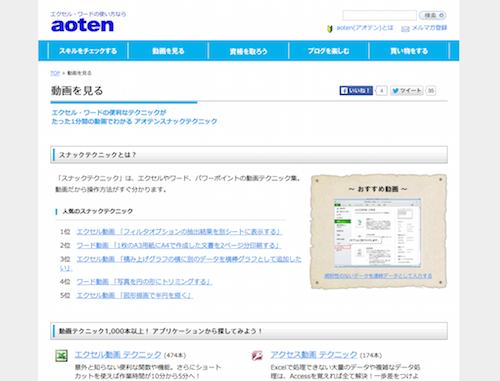Screen dimensions: 500x381
Task: Open the 買い物をする menu
Action: coord(409,51)
